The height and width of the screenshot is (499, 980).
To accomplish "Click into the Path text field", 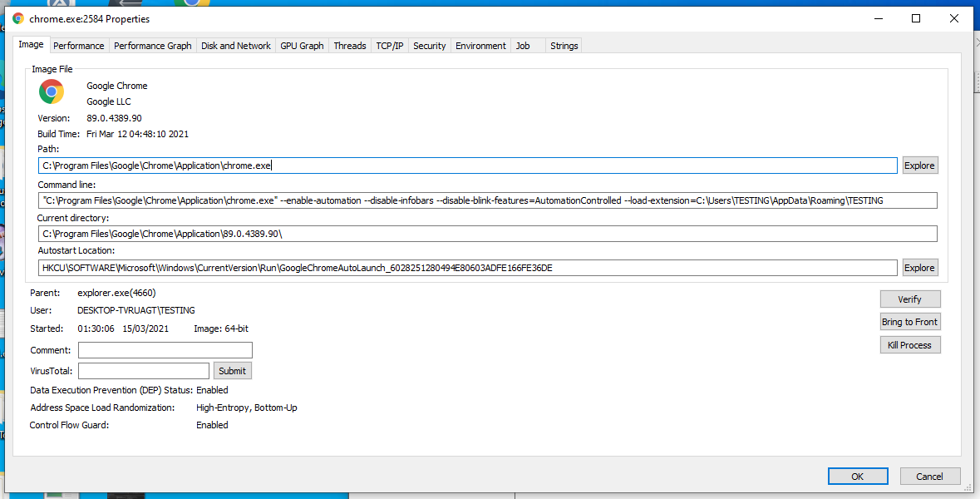I will pos(467,166).
